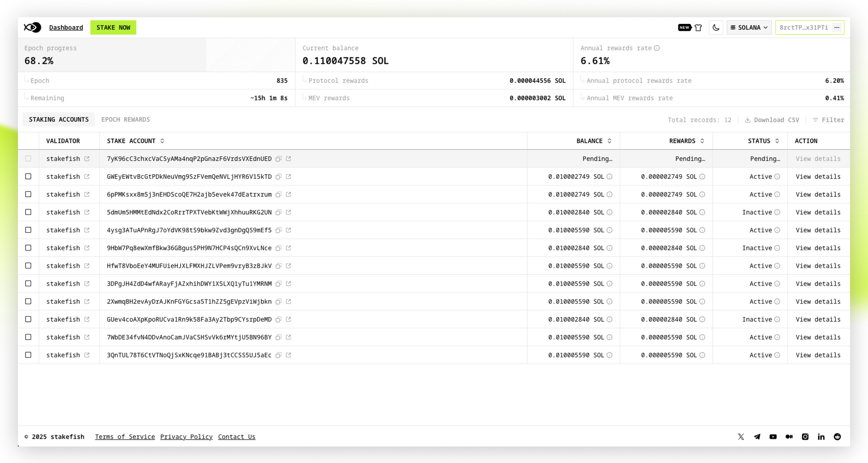
Task: Select checkbox for 2XwmqBH2evAy account
Action: click(x=28, y=301)
